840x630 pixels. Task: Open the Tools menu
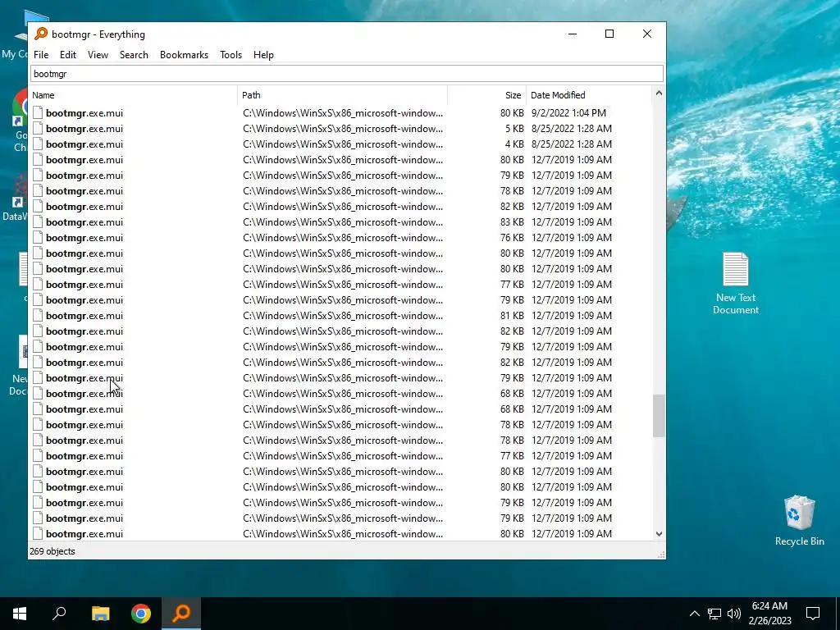pos(231,55)
